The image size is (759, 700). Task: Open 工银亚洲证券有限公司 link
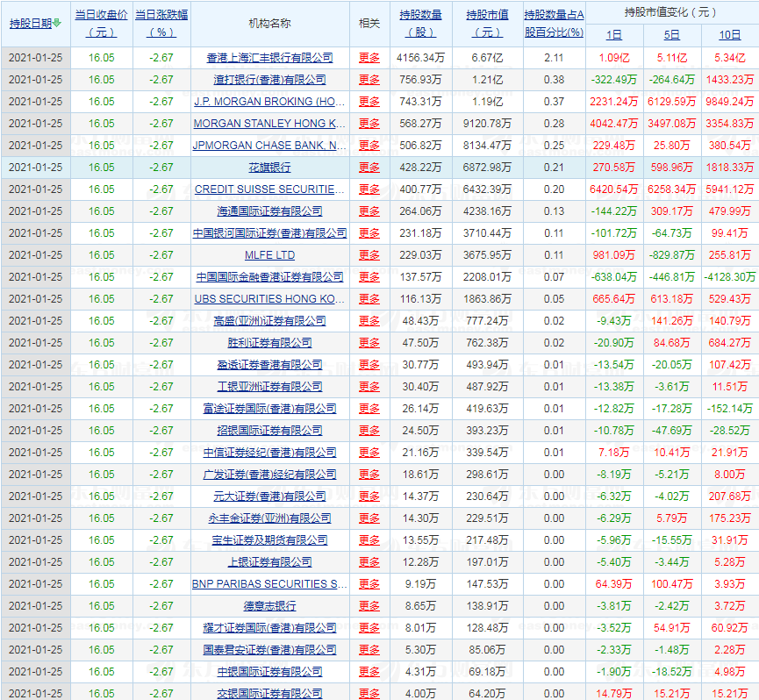tap(269, 387)
